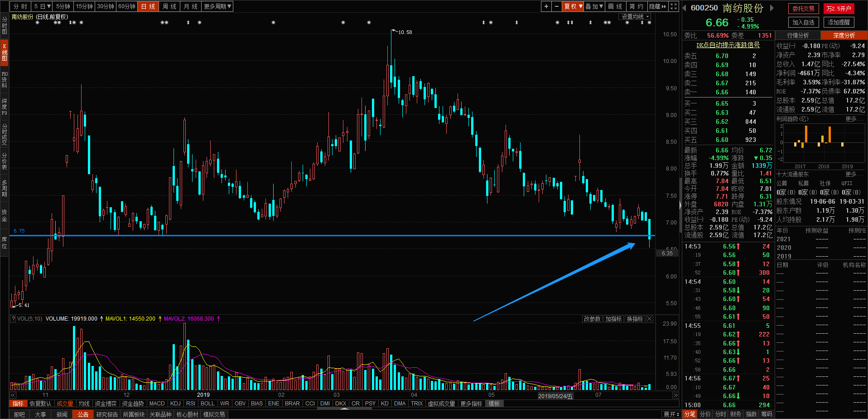Close the volume indicator sub-panel

[649, 319]
